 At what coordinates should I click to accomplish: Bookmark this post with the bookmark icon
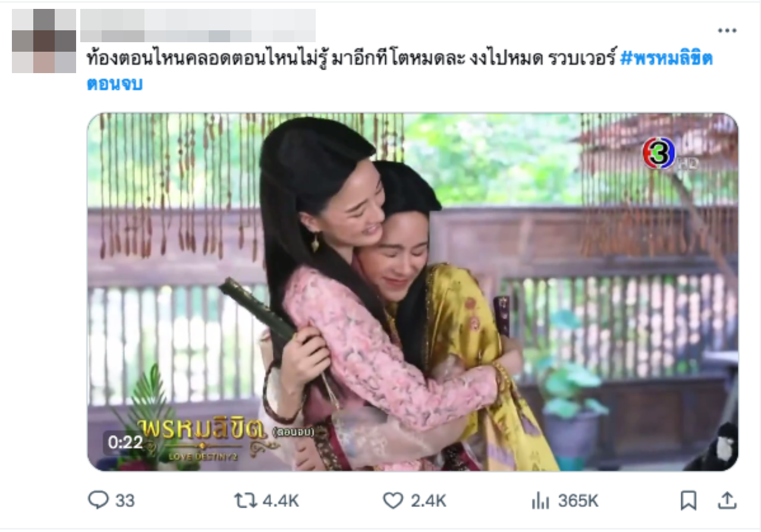click(x=688, y=500)
